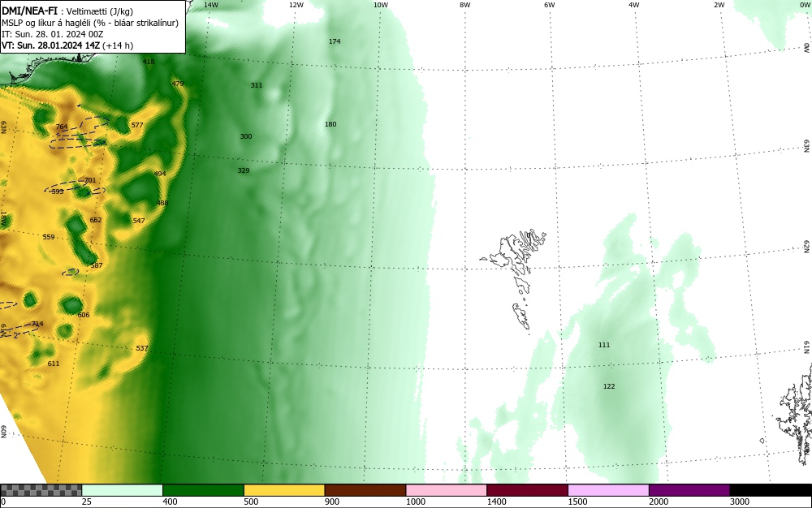The width and height of the screenshot is (812, 508).
Task: Click the map value '611'
Action: click(x=54, y=364)
